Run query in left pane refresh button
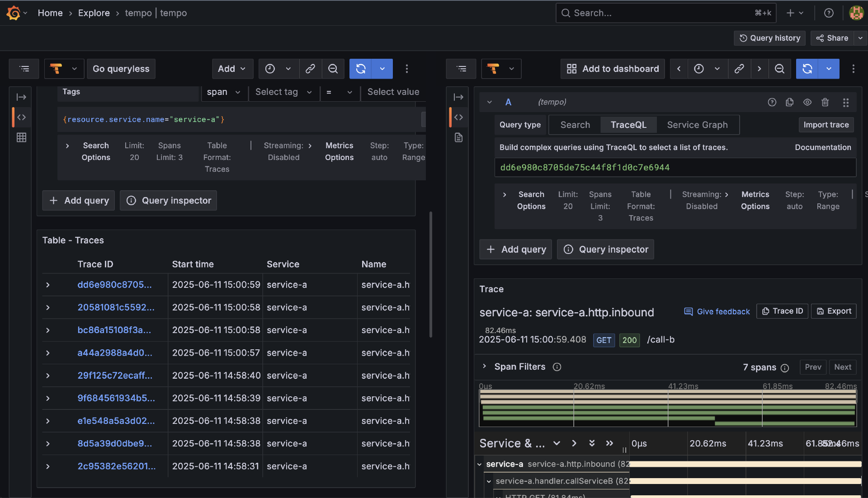This screenshot has height=498, width=868. pos(360,69)
